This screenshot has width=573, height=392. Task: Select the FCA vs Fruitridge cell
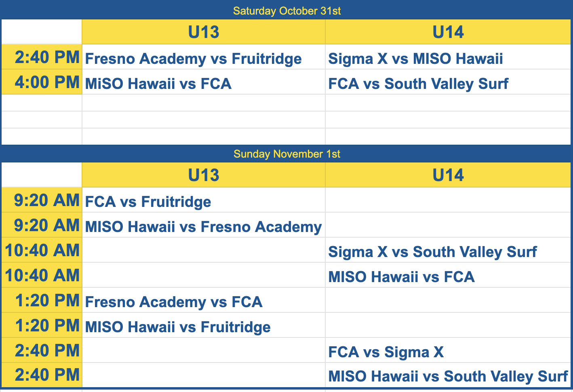point(204,200)
